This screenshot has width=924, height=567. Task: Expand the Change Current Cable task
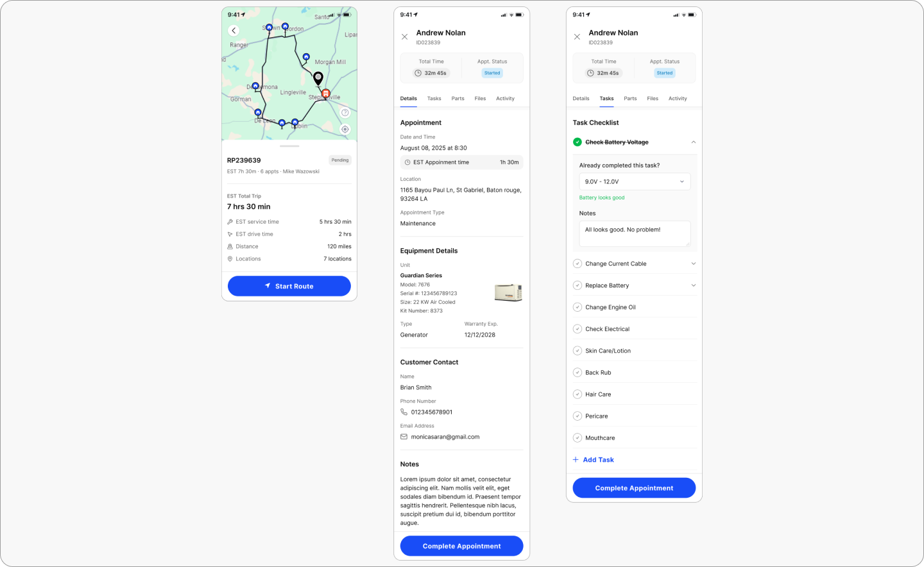693,264
